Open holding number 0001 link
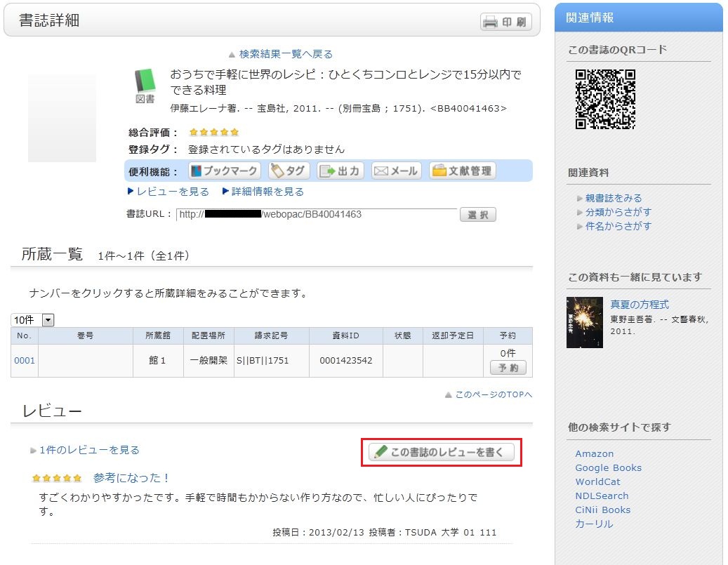Image resolution: width=728 pixels, height=565 pixels. (x=25, y=361)
